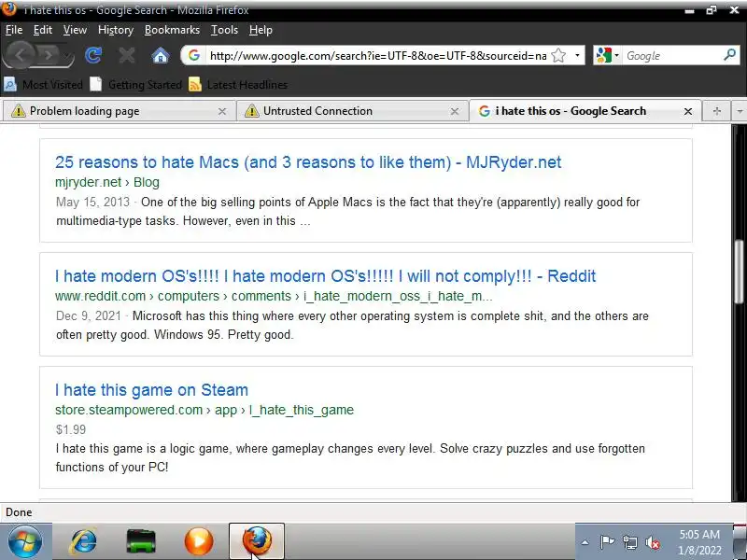Show hidden system tray icons
Image resolution: width=747 pixels, height=560 pixels.
click(585, 542)
